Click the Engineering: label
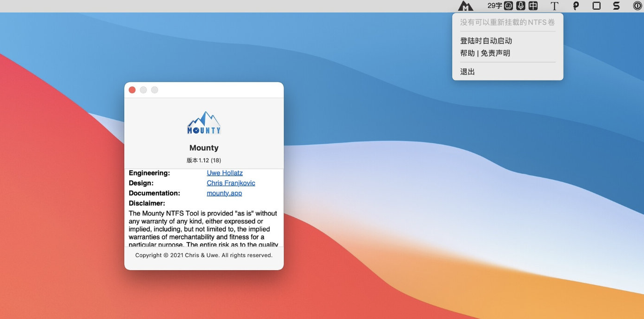This screenshot has height=319, width=644. click(149, 173)
